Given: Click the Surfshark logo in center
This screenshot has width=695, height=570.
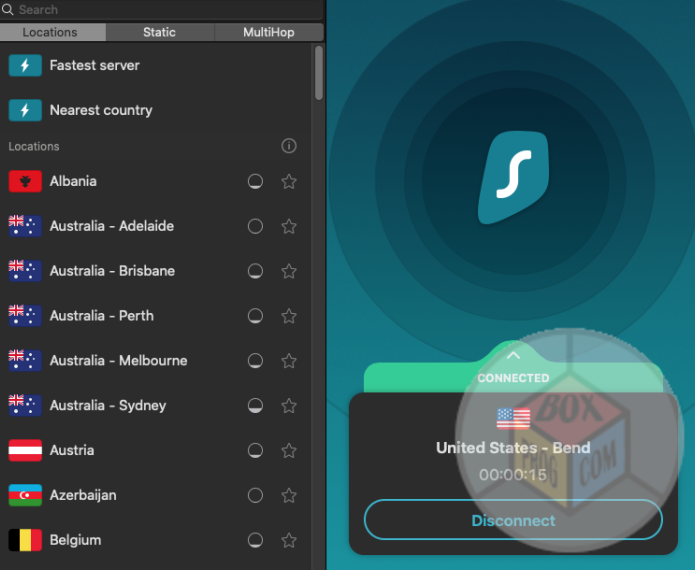Looking at the screenshot, I should [512, 177].
